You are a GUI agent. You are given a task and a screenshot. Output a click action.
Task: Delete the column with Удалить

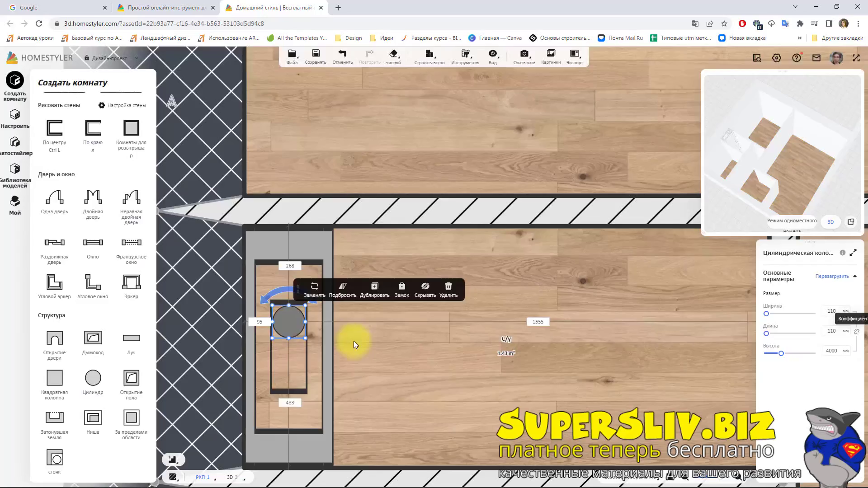[x=448, y=290]
